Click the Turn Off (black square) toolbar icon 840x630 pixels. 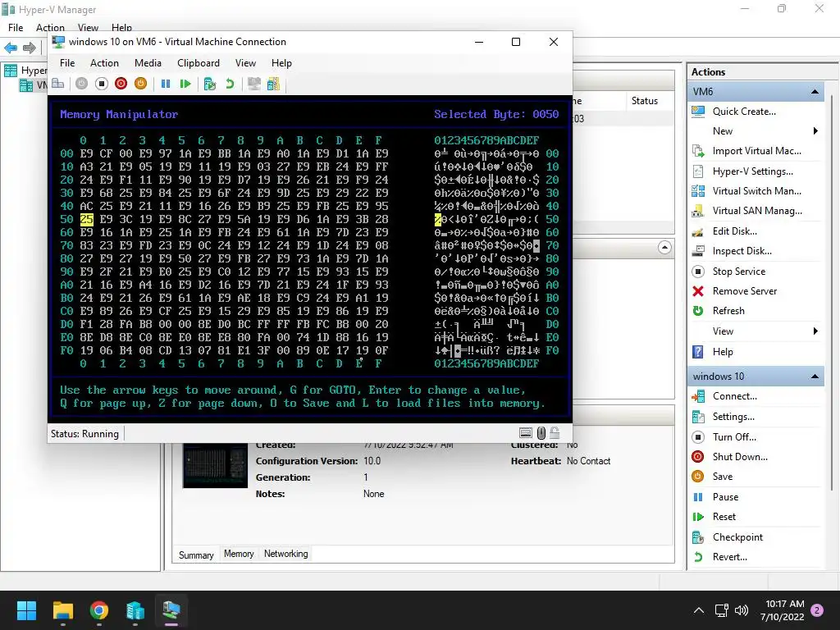(x=101, y=84)
